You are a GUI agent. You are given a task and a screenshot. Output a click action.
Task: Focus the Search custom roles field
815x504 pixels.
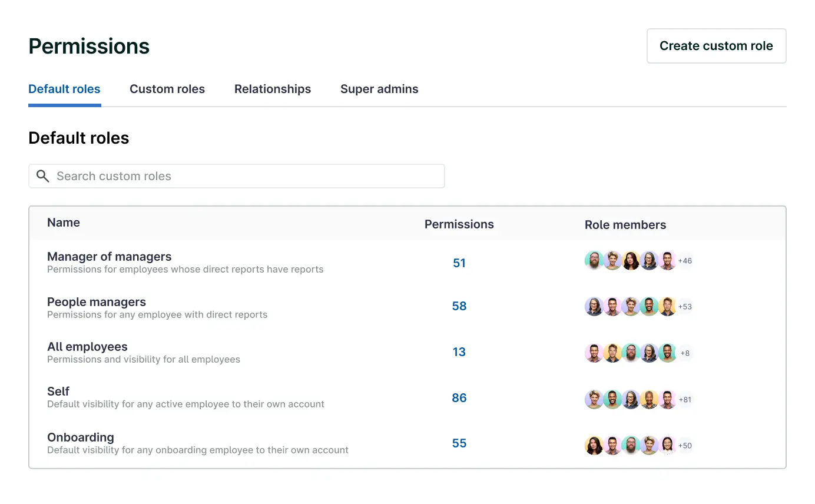click(x=247, y=176)
